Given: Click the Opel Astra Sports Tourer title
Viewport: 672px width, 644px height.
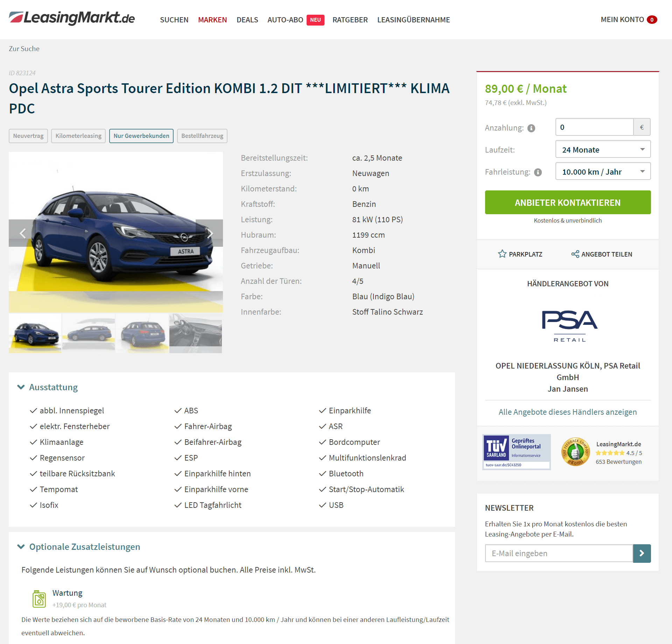Looking at the screenshot, I should click(x=229, y=98).
